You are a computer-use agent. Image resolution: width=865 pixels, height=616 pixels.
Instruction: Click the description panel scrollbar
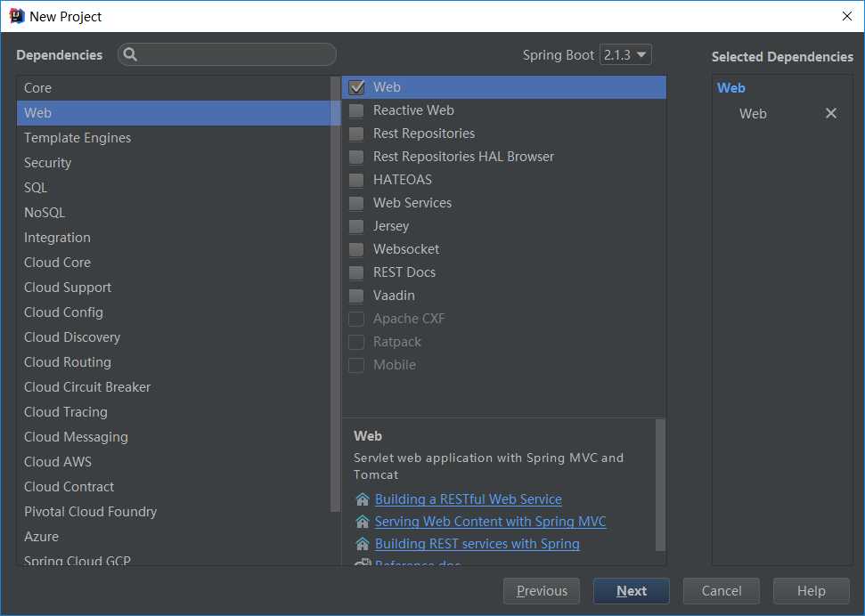pyautogui.click(x=660, y=485)
